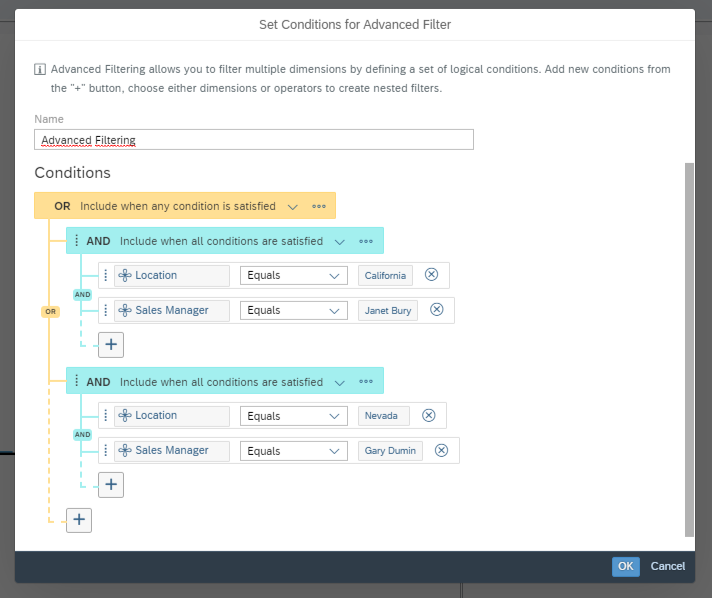This screenshot has height=598, width=712.
Task: Edit the Name input field
Action: 254,139
